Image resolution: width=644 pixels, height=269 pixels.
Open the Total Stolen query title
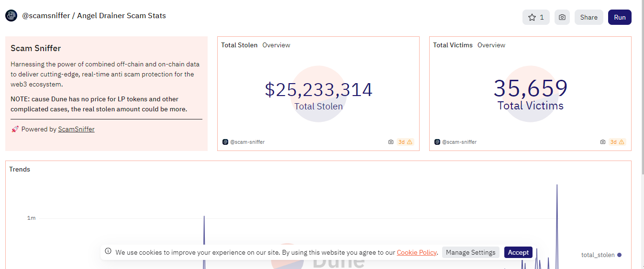pyautogui.click(x=239, y=45)
